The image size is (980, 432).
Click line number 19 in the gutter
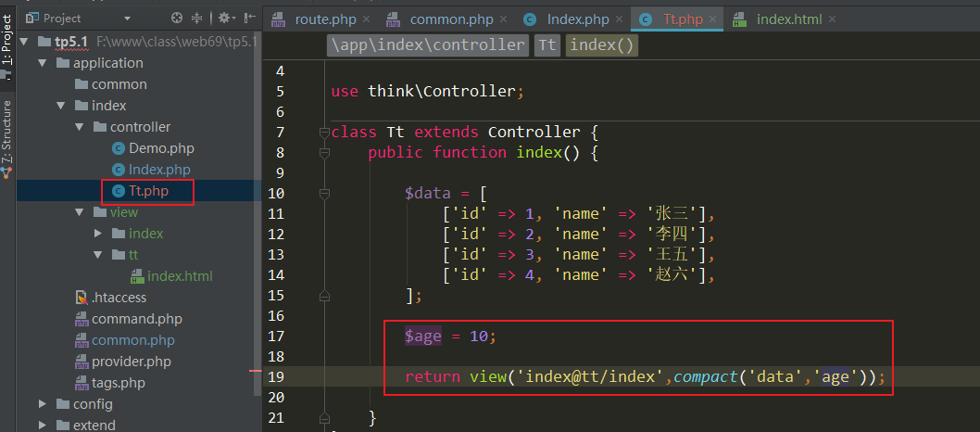tap(276, 377)
